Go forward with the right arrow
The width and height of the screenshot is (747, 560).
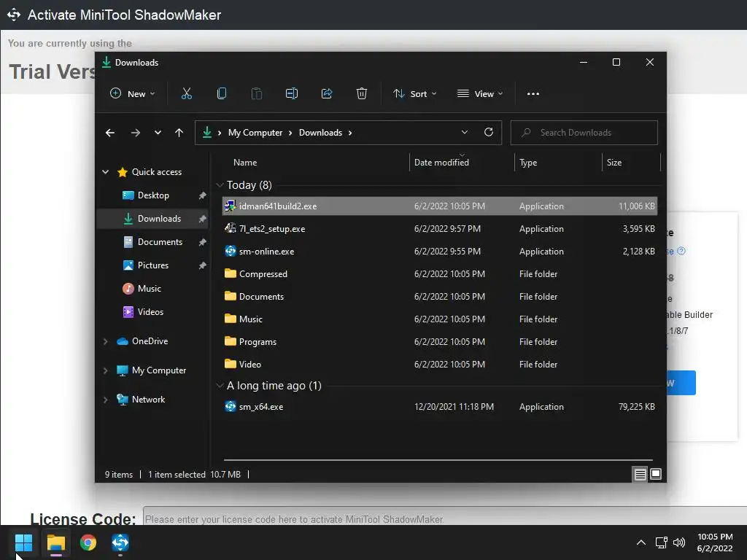(136, 133)
